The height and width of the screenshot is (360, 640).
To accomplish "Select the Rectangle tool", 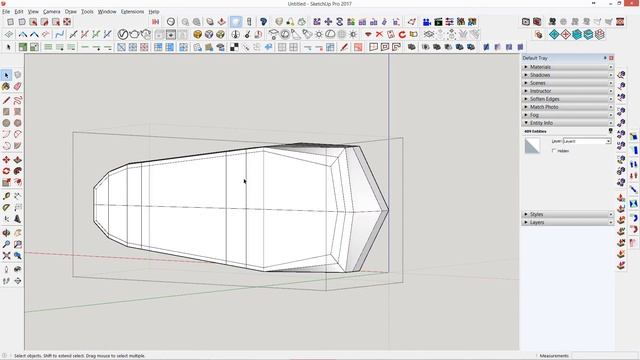I will pyautogui.click(x=6, y=111).
